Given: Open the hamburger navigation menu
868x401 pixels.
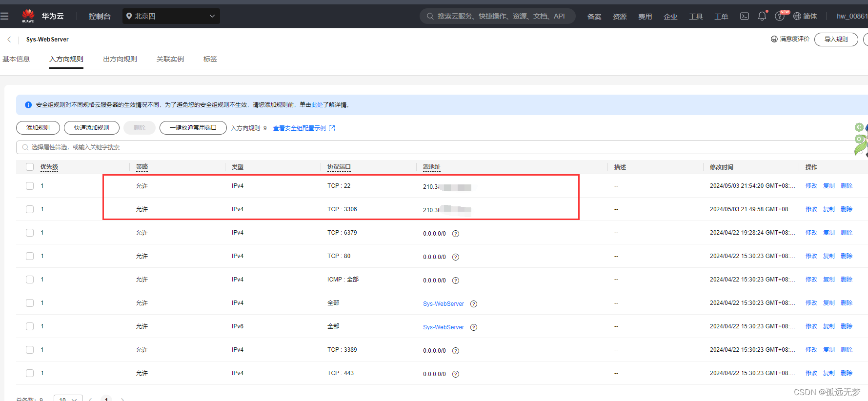Looking at the screenshot, I should [4, 16].
